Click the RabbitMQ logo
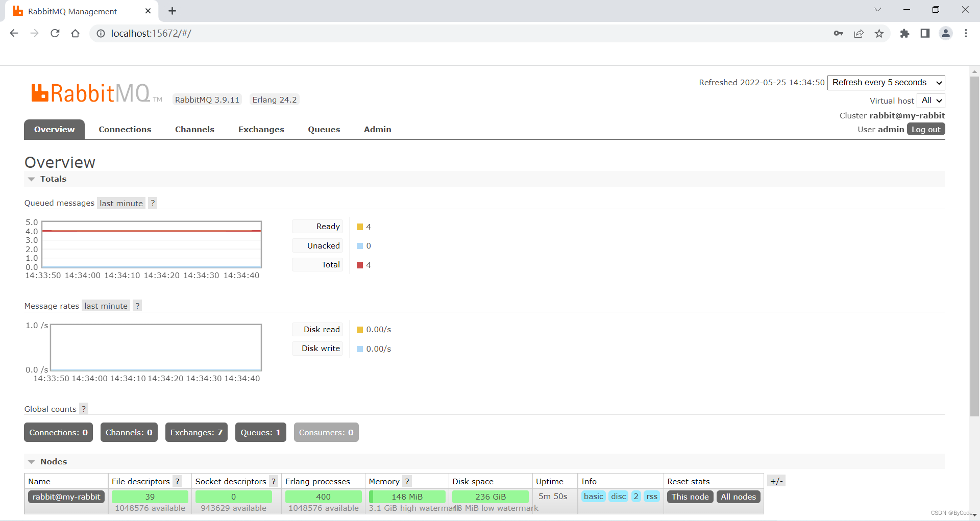 coord(96,93)
